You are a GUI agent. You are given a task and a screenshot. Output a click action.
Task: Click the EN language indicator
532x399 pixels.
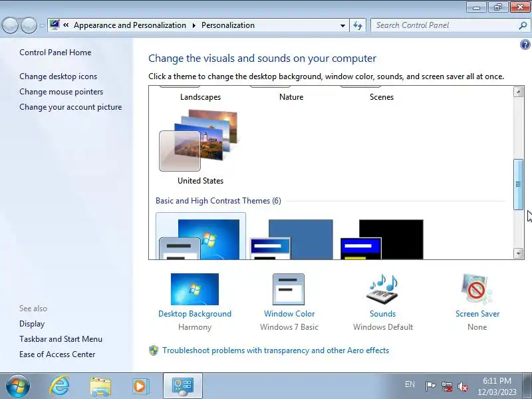click(x=410, y=384)
